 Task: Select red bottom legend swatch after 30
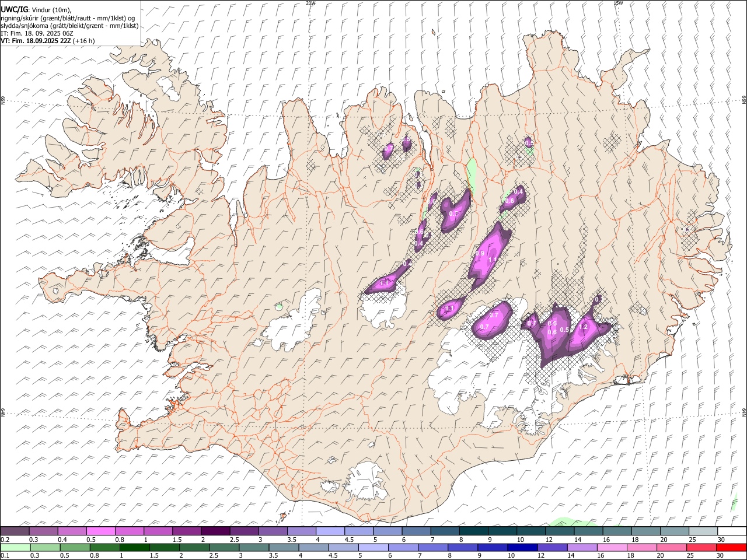point(731,548)
